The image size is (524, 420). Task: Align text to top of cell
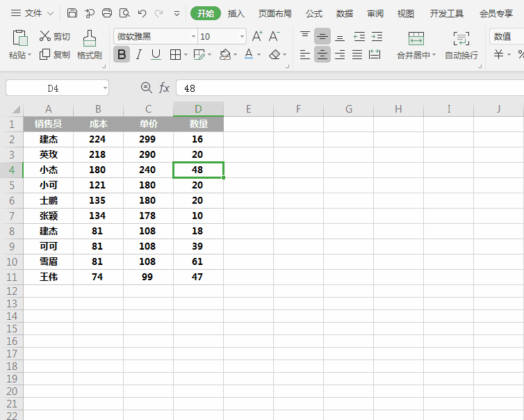(x=305, y=36)
